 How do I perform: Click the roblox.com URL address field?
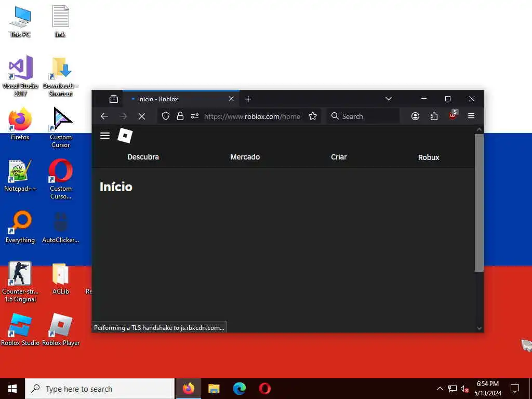252,116
